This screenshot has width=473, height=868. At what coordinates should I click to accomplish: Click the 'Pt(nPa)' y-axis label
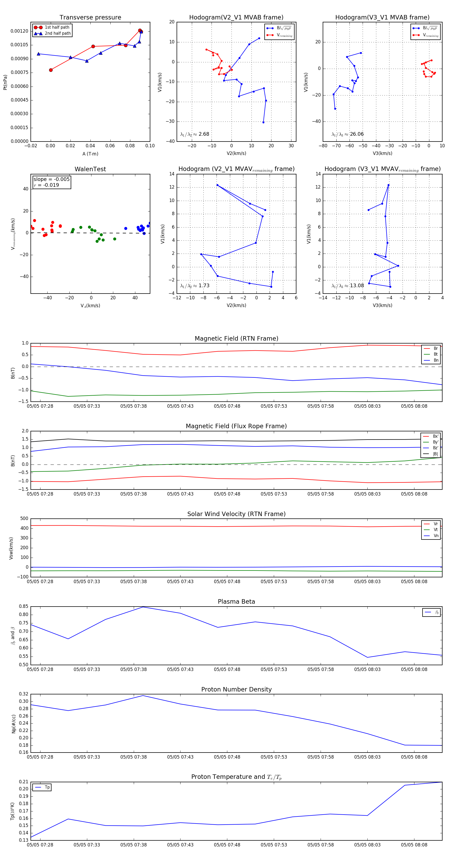(5, 82)
